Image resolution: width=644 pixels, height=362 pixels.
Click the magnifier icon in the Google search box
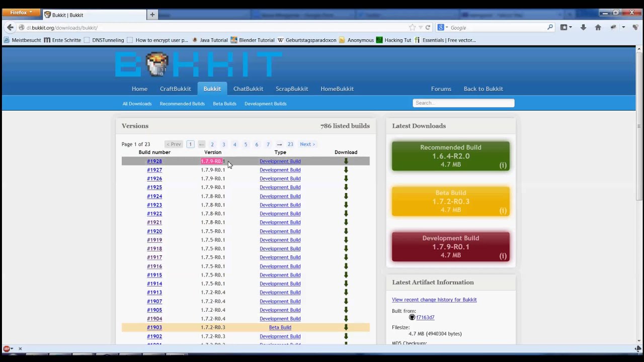coord(550,28)
